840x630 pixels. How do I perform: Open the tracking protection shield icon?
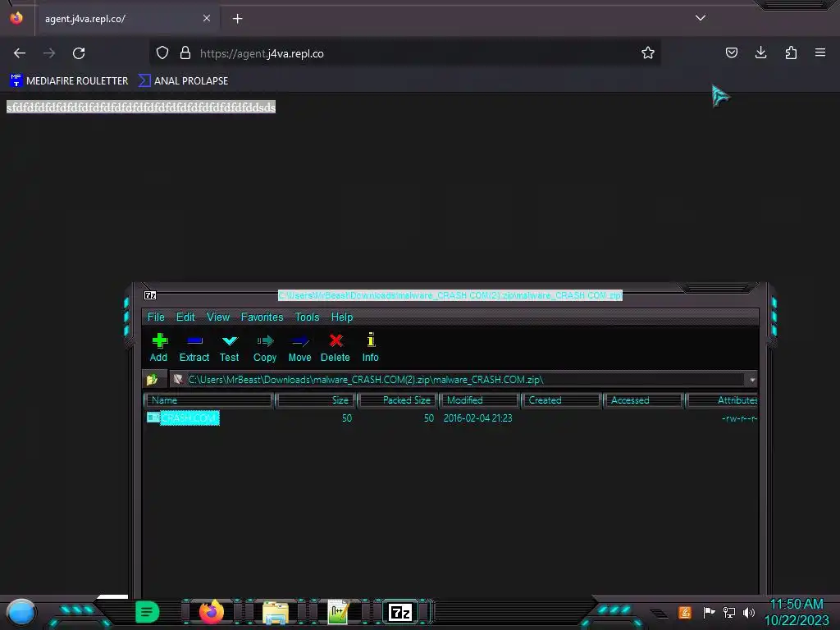pyautogui.click(x=162, y=53)
